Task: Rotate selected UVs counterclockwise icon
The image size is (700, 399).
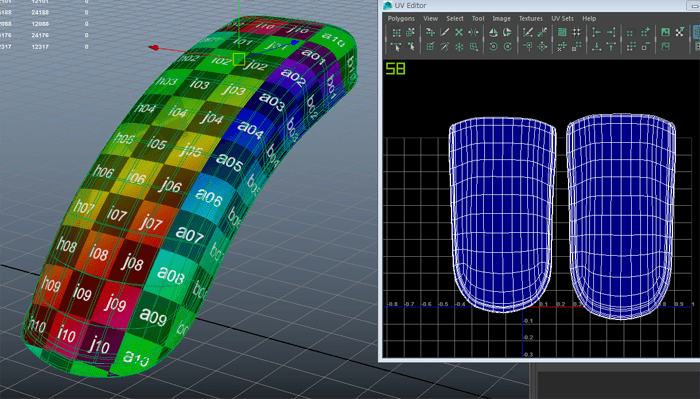Action: click(493, 46)
